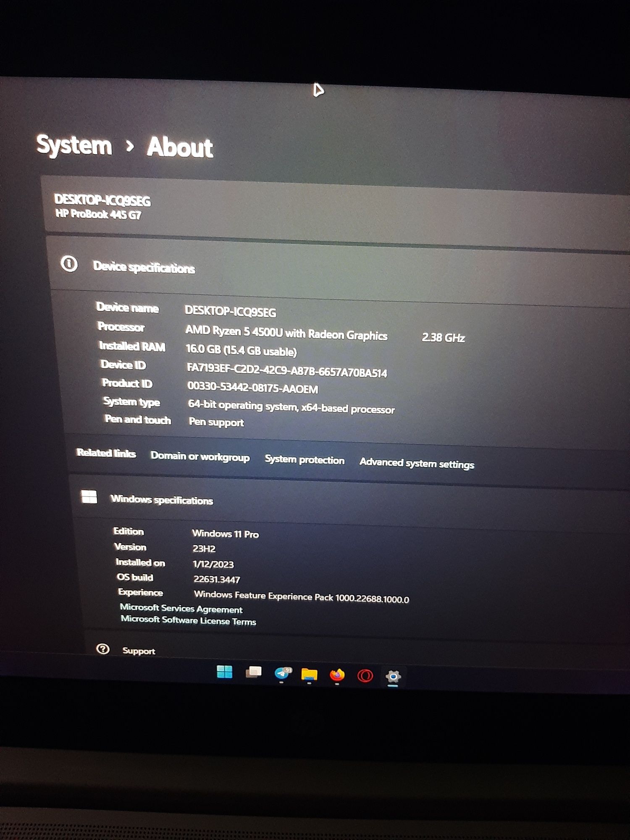Click the Installed RAM label
The image size is (630, 840).
[132, 346]
